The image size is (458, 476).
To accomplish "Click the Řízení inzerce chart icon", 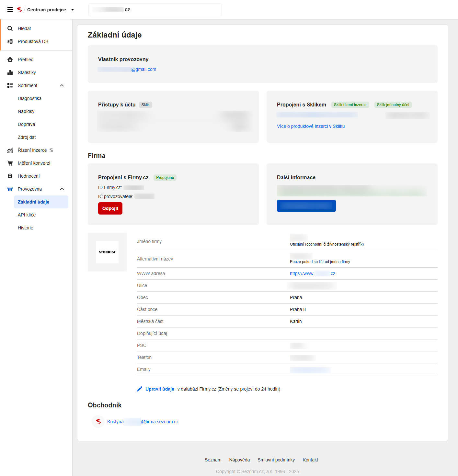I will (x=10, y=150).
